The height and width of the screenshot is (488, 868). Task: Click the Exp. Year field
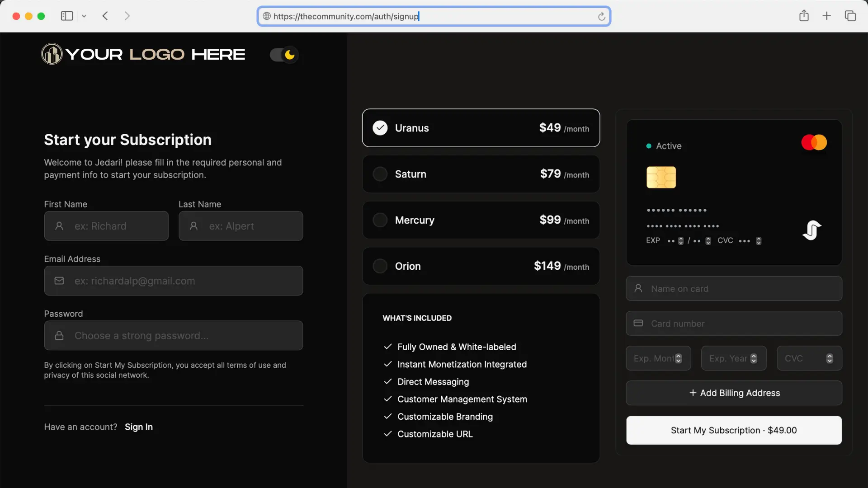pos(734,358)
